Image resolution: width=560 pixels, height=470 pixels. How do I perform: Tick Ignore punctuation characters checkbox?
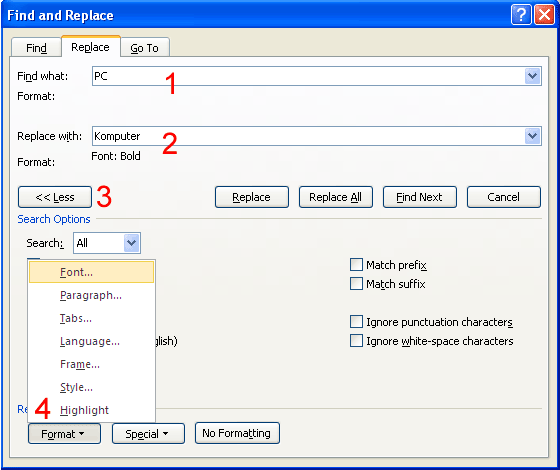click(356, 322)
